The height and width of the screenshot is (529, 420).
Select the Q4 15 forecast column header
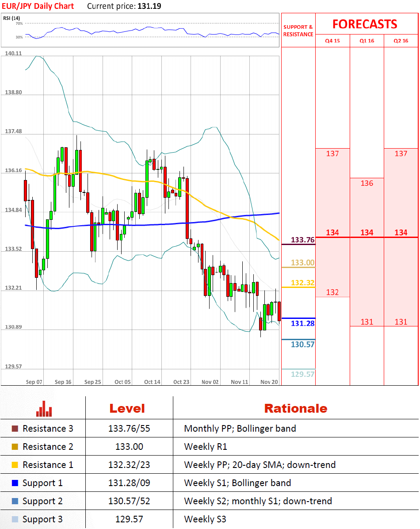point(332,41)
